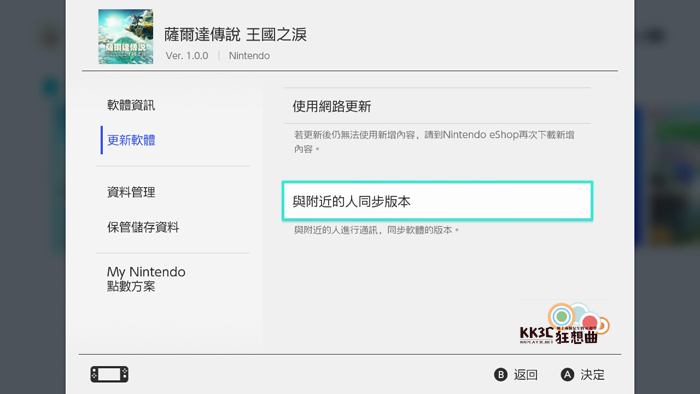The height and width of the screenshot is (394, 700).
Task: Open the 軟體資訊 menu item
Action: click(131, 105)
